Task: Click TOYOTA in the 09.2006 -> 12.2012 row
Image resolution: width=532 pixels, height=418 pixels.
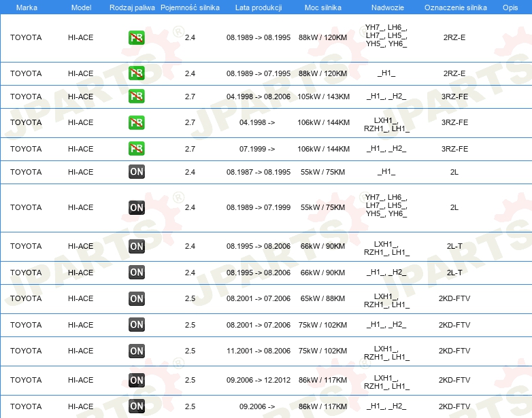Action: pos(26,380)
